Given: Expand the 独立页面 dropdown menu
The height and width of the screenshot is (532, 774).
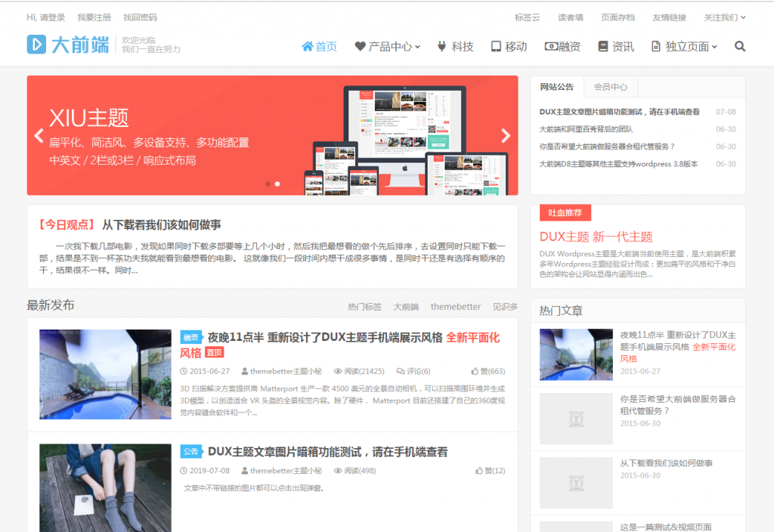Looking at the screenshot, I should click(684, 46).
